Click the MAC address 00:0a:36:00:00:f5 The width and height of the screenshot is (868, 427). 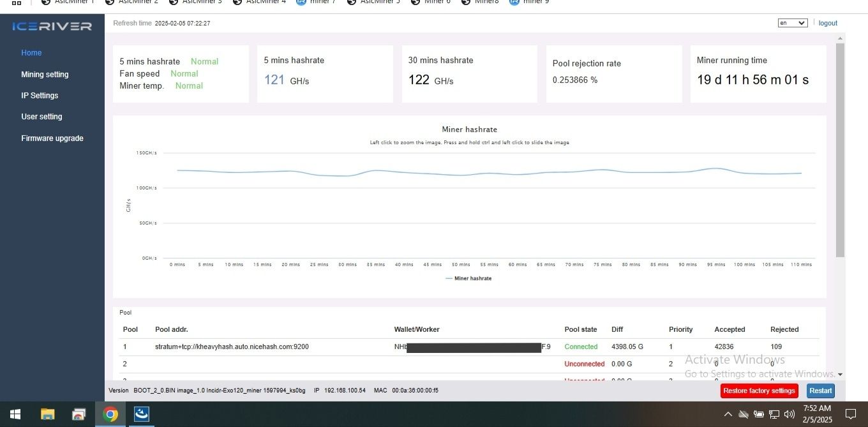click(x=415, y=390)
